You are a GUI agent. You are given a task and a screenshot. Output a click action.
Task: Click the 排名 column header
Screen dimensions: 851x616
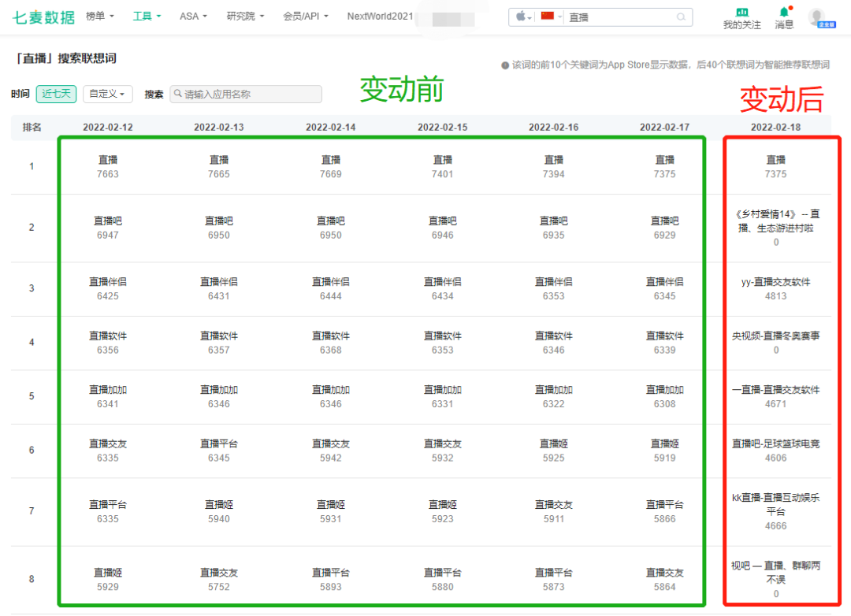pyautogui.click(x=32, y=128)
